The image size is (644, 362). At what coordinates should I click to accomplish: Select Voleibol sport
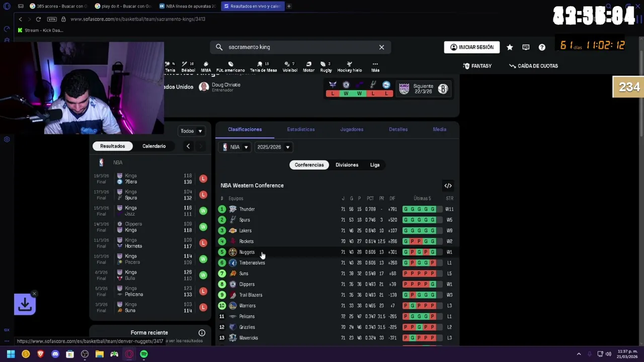[290, 67]
